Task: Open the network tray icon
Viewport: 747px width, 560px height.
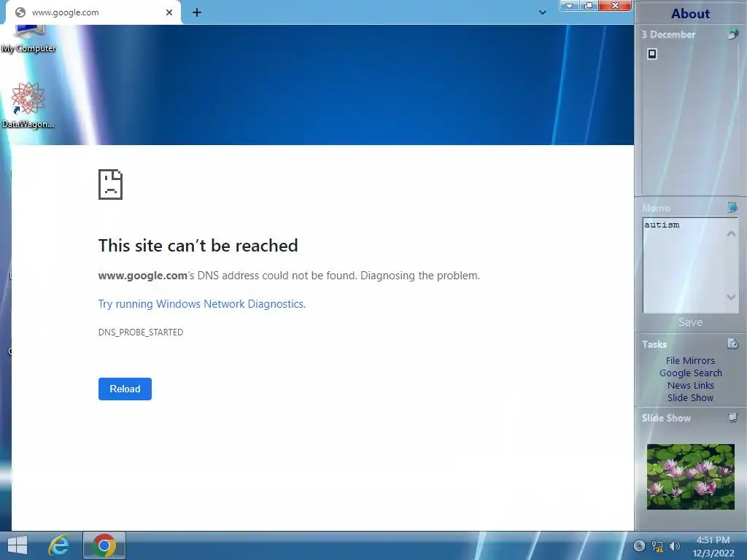Action: 657,546
